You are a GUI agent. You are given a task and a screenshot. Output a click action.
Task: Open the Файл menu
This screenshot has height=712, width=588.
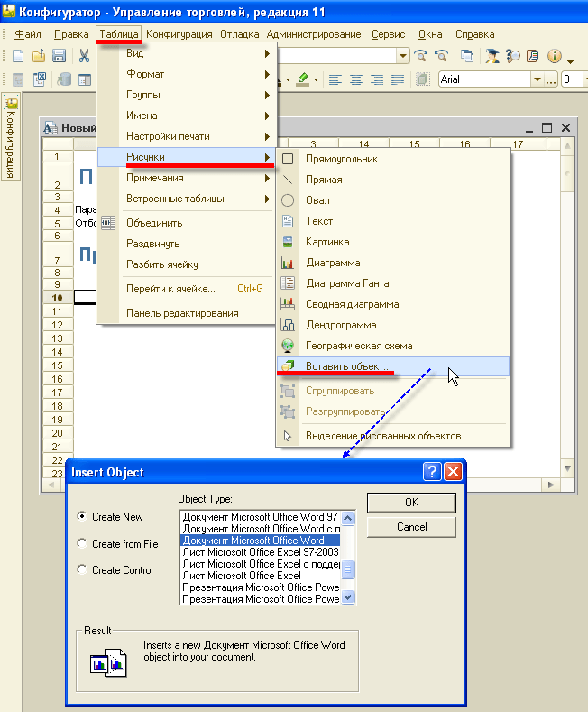point(27,34)
